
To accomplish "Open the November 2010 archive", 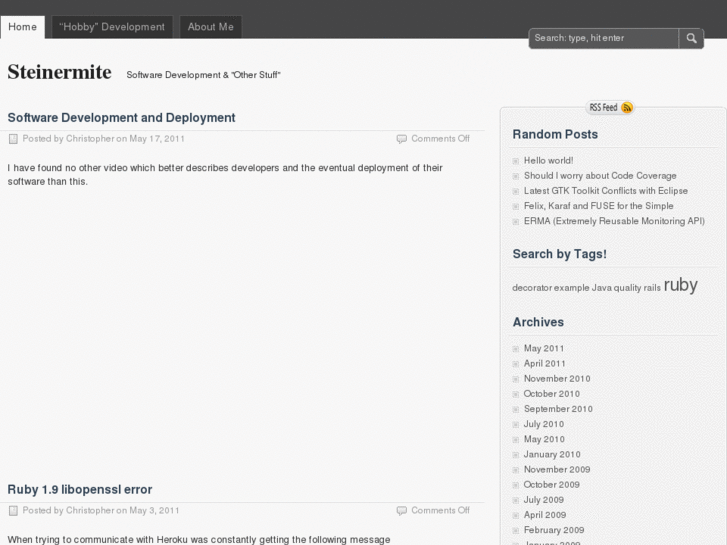I will 557,379.
